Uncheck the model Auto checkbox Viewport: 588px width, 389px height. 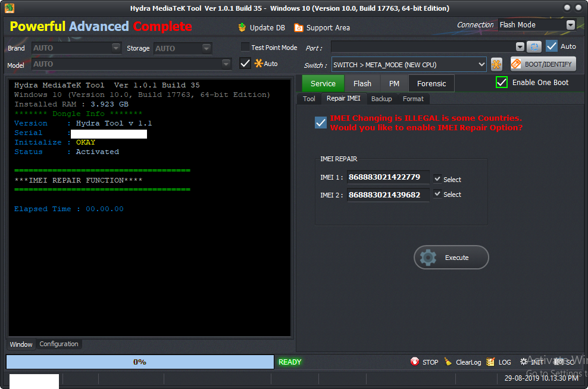coord(245,63)
